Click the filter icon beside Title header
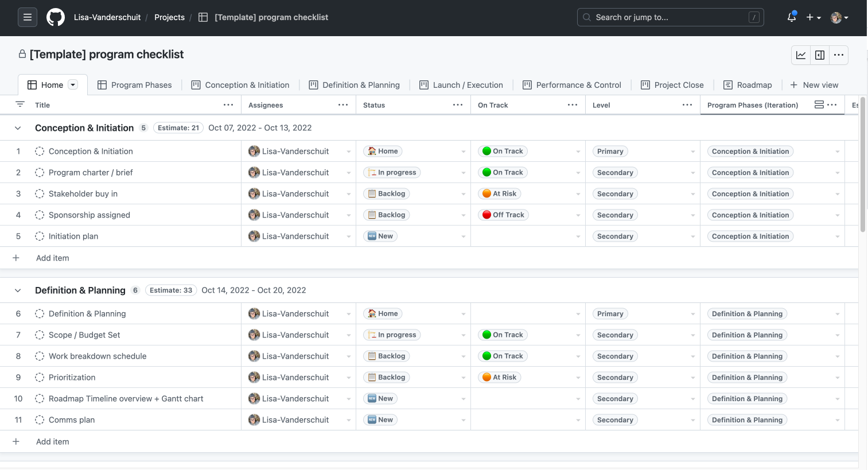The image size is (868, 470). pos(20,104)
